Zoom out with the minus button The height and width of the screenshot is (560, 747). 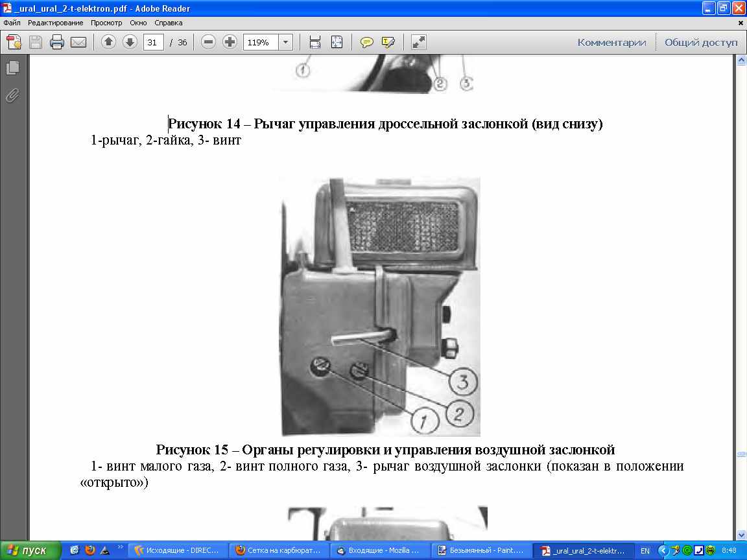(208, 43)
